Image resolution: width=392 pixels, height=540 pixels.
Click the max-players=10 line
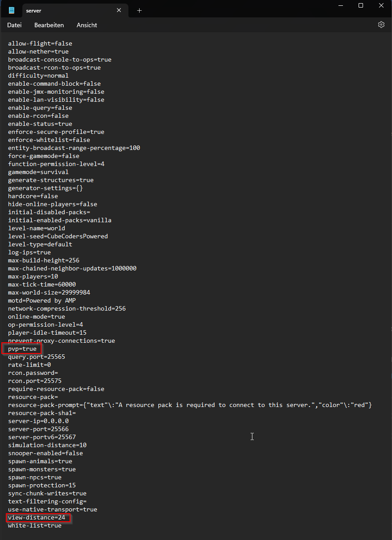[33, 276]
